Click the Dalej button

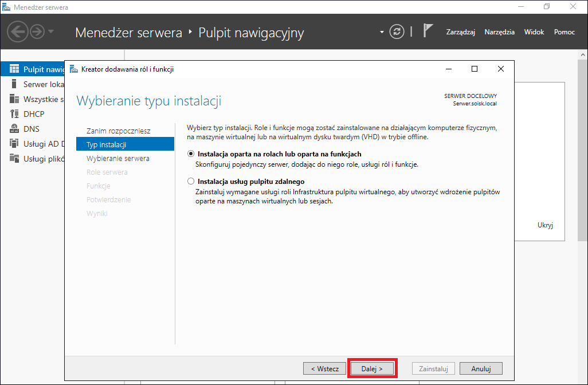372,369
